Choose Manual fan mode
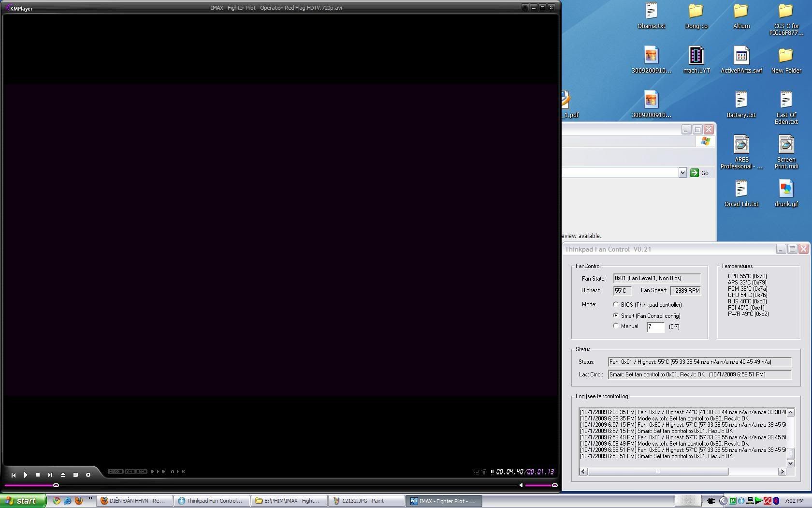This screenshot has height=508, width=812. 615,326
